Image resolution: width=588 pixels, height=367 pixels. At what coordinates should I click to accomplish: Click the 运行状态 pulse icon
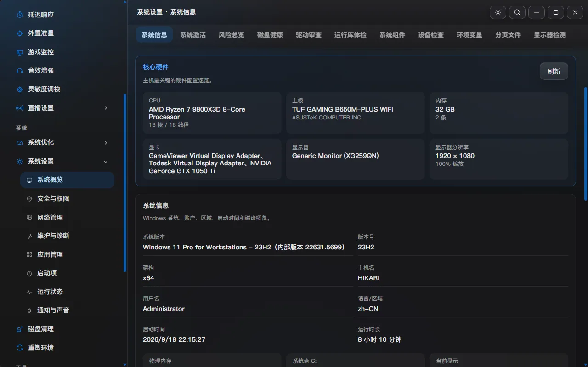click(29, 292)
